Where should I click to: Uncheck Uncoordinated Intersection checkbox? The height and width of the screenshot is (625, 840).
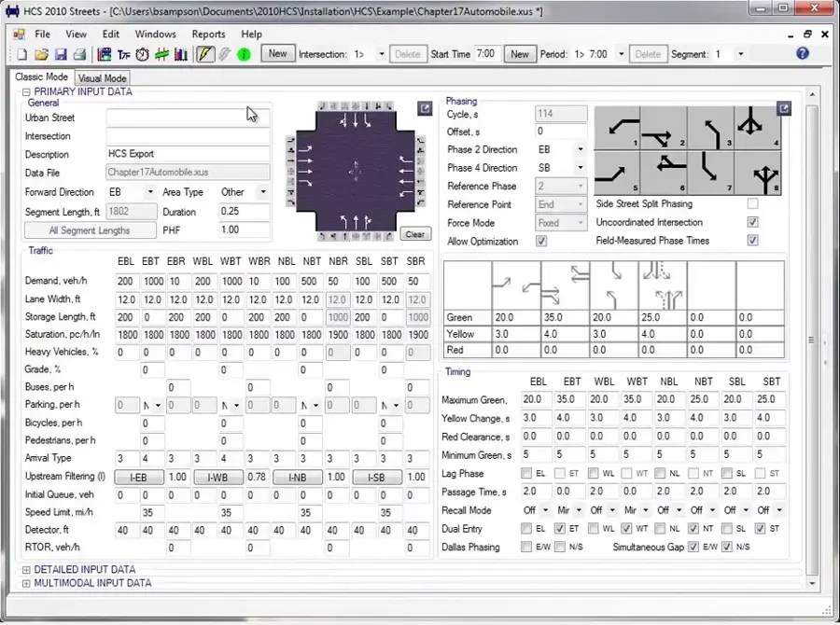pyautogui.click(x=752, y=222)
